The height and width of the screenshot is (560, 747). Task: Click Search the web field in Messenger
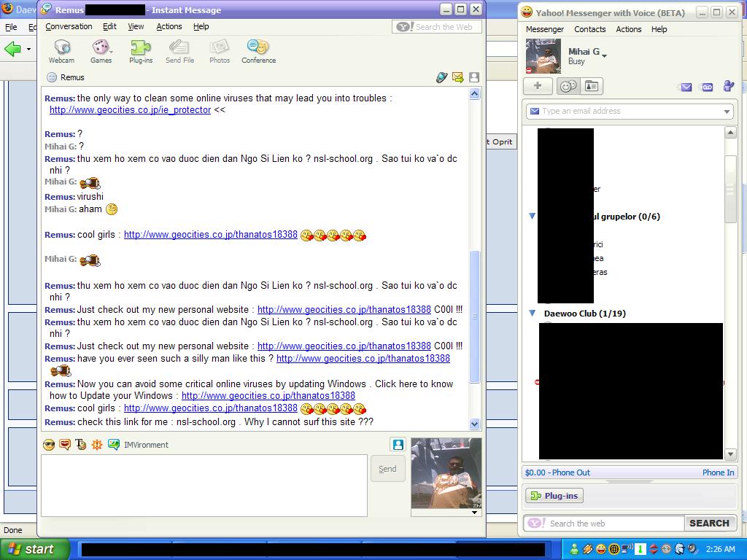coord(604,524)
